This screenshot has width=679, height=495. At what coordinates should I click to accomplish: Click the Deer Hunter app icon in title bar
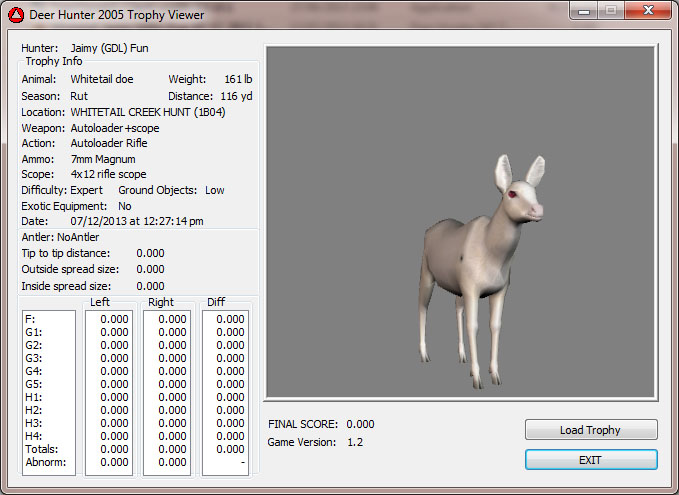(15, 12)
